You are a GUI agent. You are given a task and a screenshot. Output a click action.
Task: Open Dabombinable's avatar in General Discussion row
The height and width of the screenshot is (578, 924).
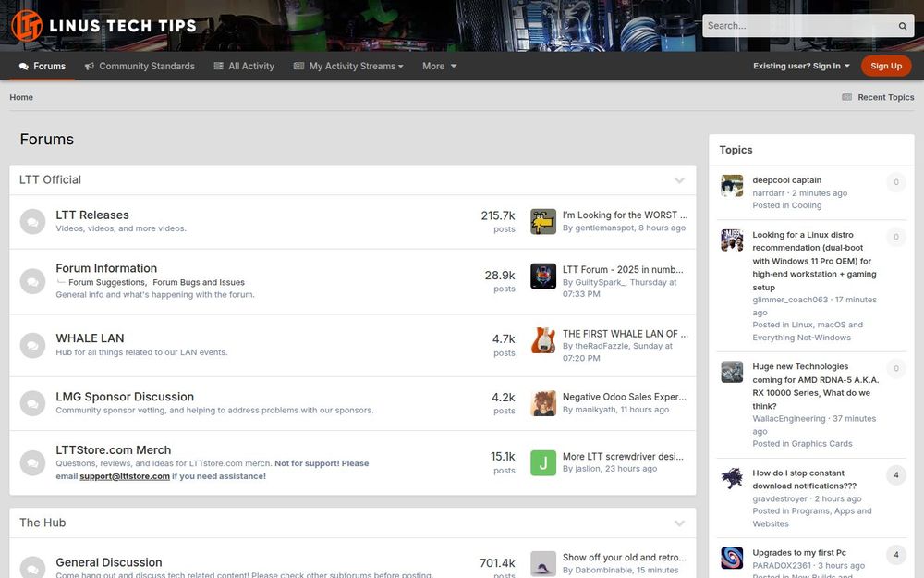point(542,564)
